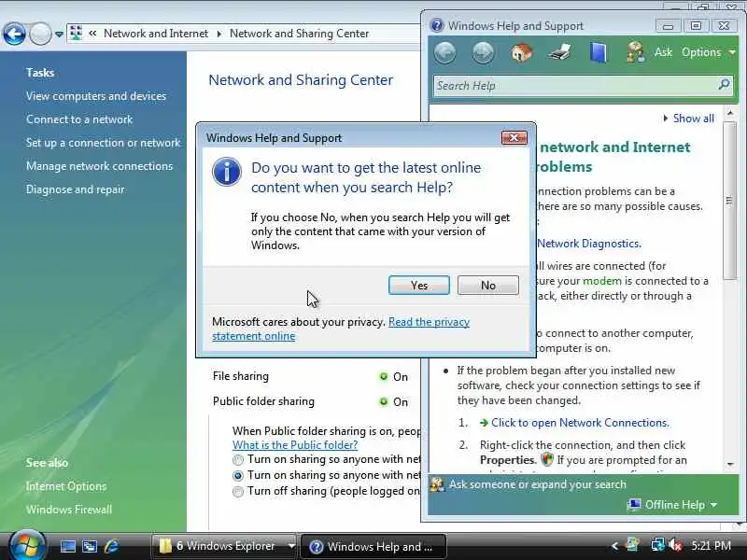Click the network tray icon

[x=658, y=545]
